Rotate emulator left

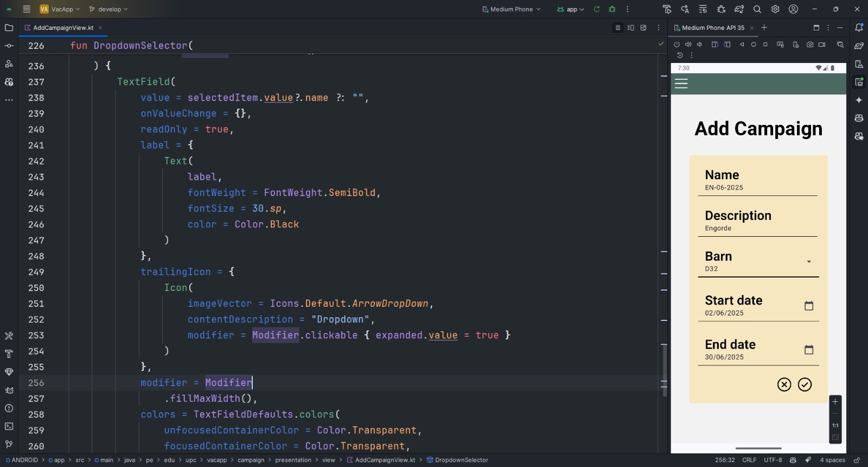[x=715, y=45]
